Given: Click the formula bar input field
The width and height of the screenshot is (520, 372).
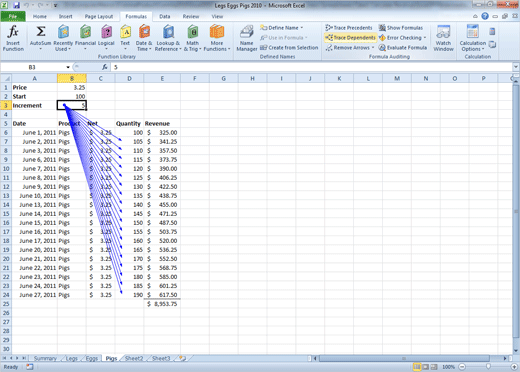Looking at the screenshot, I should click(x=312, y=67).
